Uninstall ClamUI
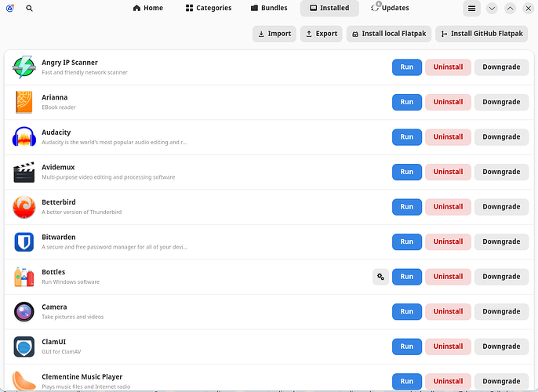 [x=448, y=347]
